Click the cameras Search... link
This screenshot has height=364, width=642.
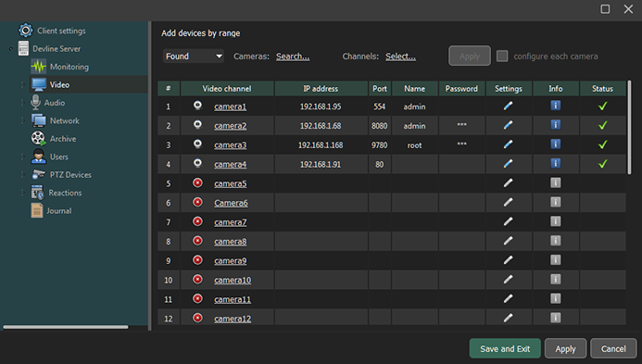[293, 56]
